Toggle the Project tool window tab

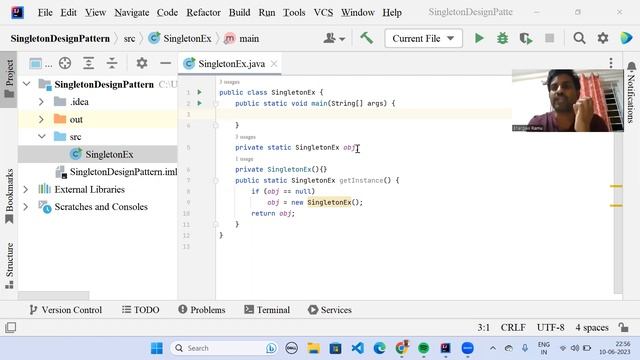pyautogui.click(x=9, y=79)
